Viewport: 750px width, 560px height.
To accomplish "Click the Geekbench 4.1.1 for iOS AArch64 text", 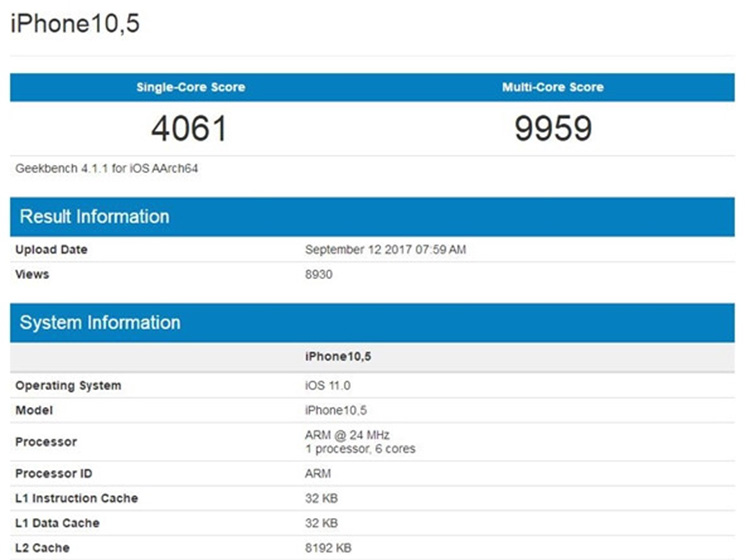I will (107, 168).
